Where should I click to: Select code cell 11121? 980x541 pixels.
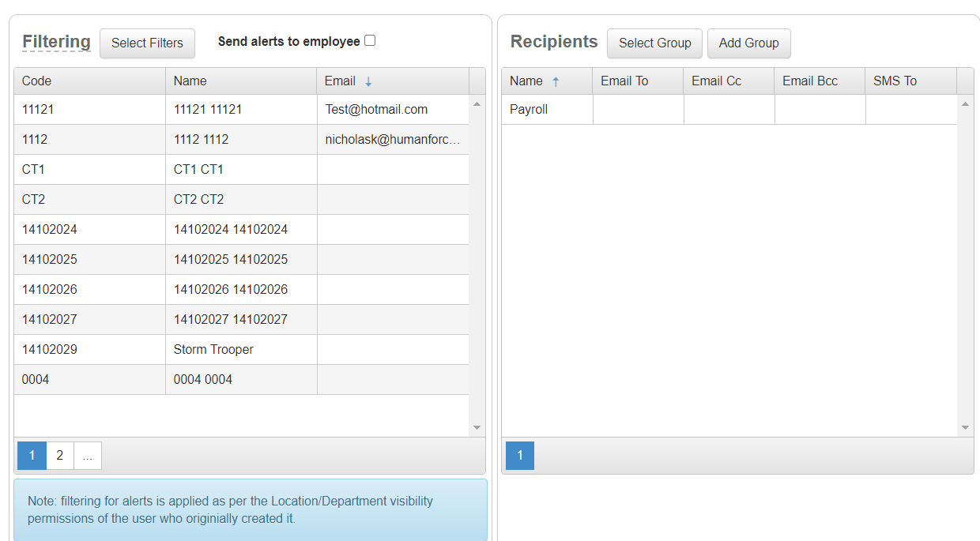[89, 110]
